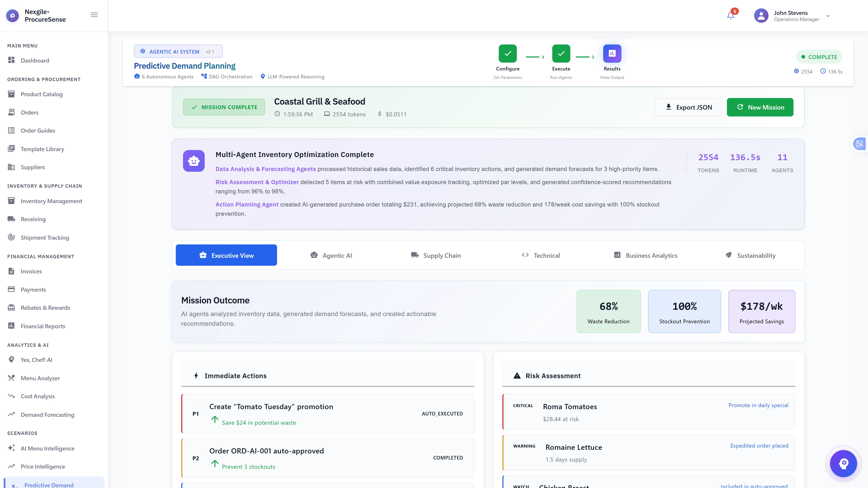This screenshot has height=488, width=868.
Task: Open the floating AI assistant bubble
Action: pyautogui.click(x=843, y=463)
